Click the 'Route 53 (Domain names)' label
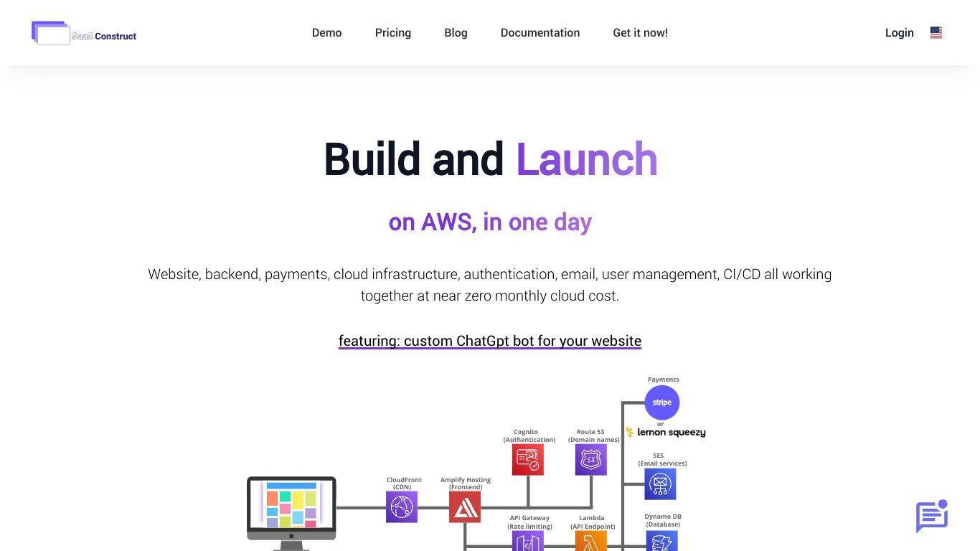 pos(594,436)
